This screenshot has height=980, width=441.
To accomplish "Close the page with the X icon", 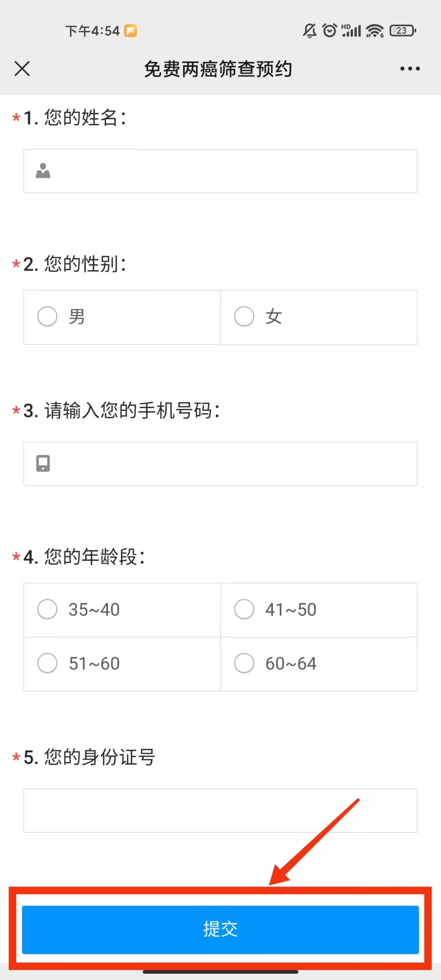I will tap(22, 69).
